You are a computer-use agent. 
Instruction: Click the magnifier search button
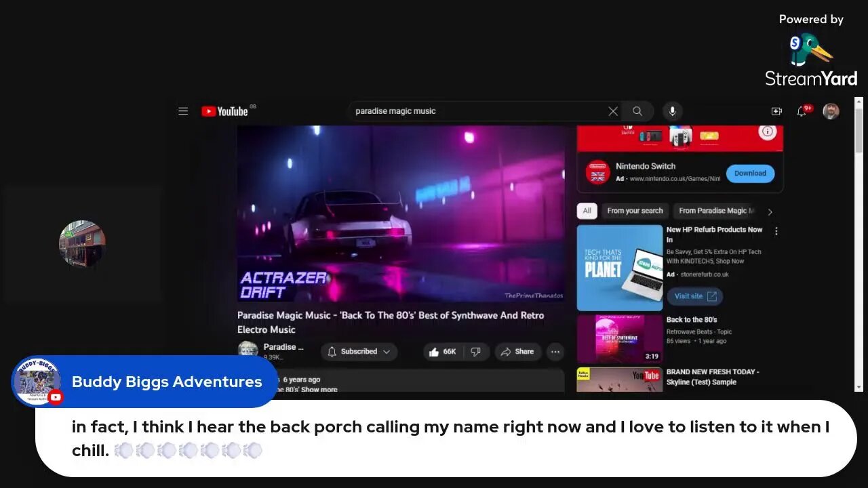click(x=637, y=111)
